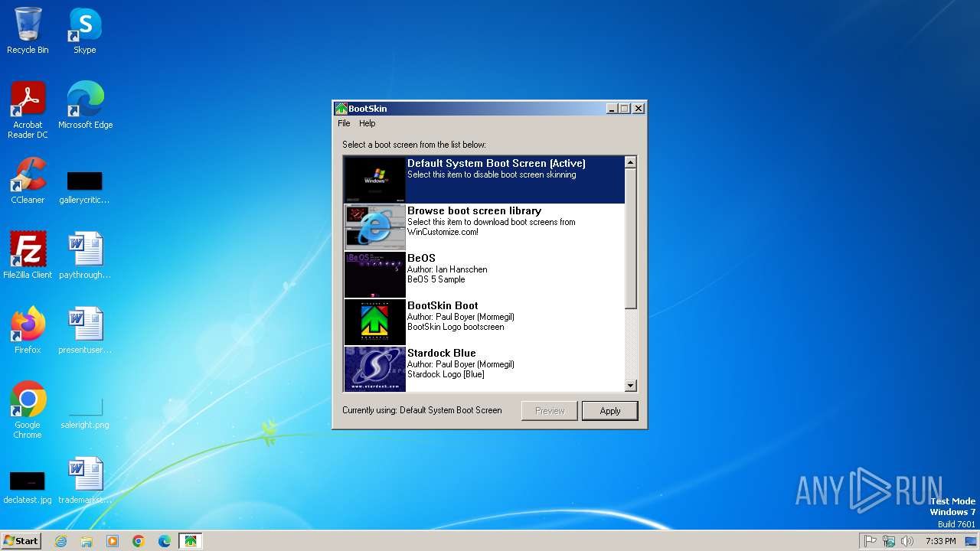The image size is (980, 551).
Task: Select the Skype desktop shortcut
Action: tap(85, 31)
